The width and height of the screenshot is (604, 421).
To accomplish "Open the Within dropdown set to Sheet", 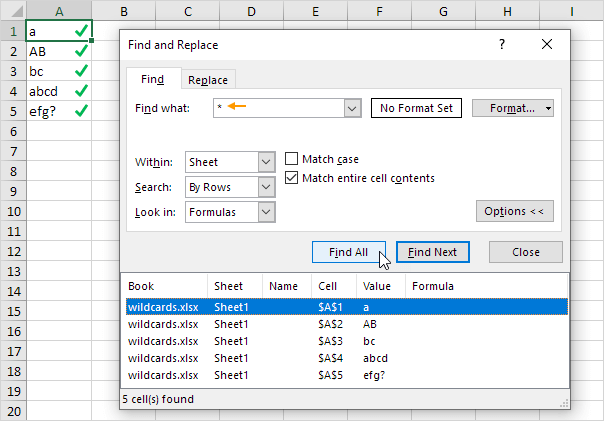I will pos(266,162).
